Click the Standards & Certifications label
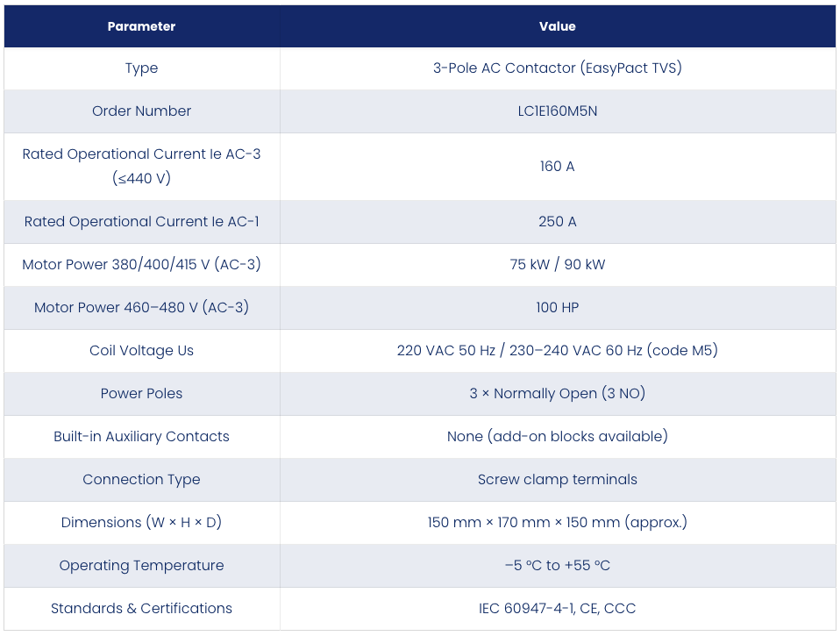Image resolution: width=840 pixels, height=636 pixels. click(141, 608)
